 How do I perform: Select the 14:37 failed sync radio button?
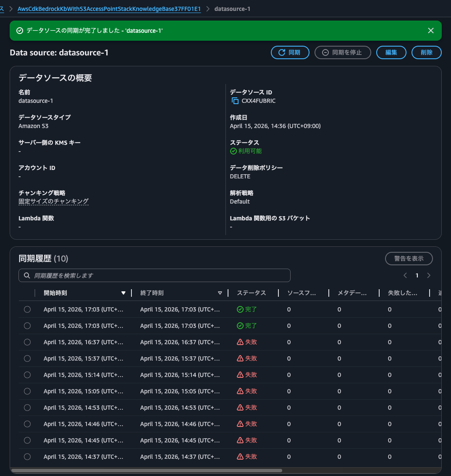click(x=27, y=457)
